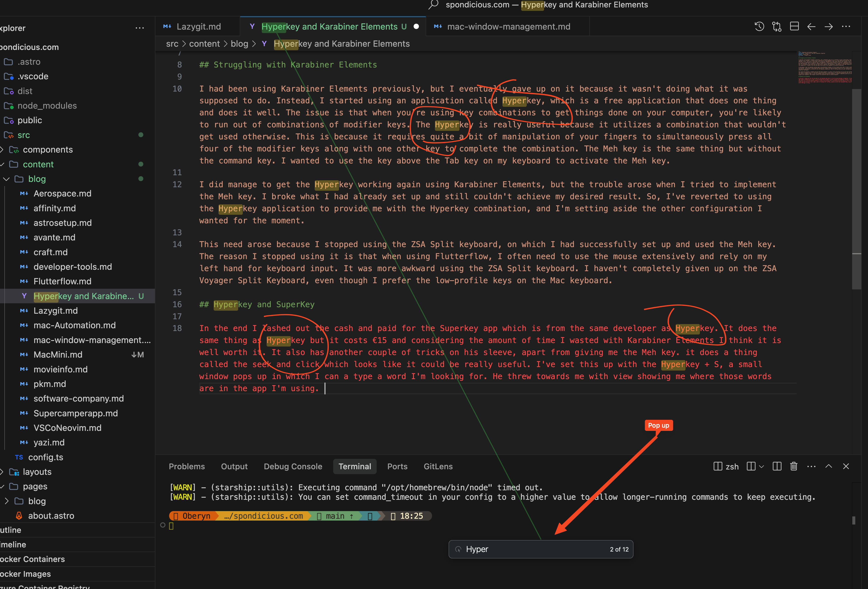The height and width of the screenshot is (589, 868).
Task: Click the 18:25 time in terminal prompt
Action: (411, 516)
